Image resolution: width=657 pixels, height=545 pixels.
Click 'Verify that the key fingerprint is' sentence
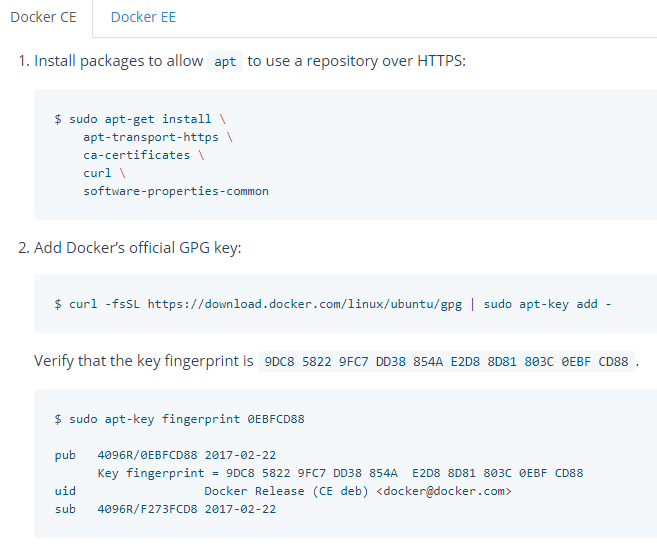[144, 361]
